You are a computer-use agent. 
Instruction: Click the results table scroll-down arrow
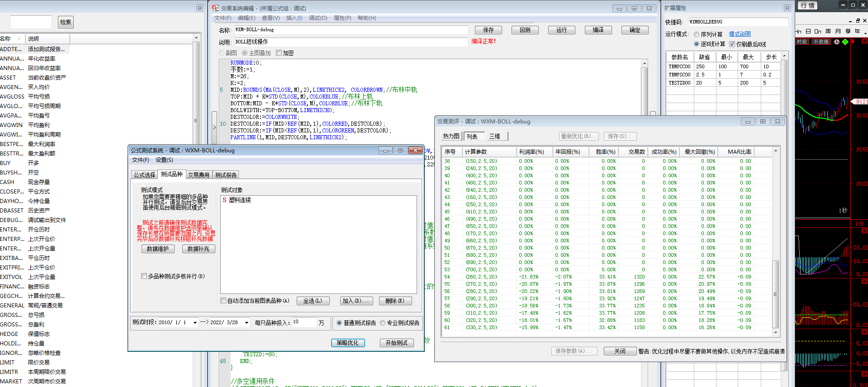click(x=776, y=332)
